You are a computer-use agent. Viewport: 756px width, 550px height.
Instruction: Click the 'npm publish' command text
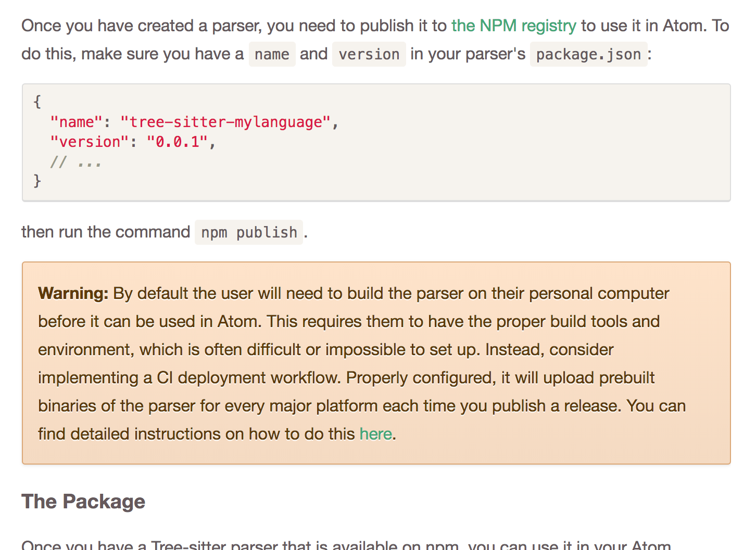(249, 232)
